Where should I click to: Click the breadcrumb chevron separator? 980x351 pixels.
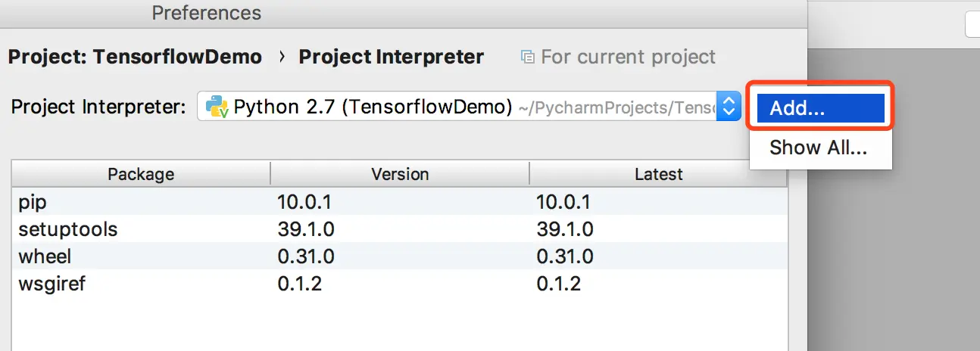point(281,57)
